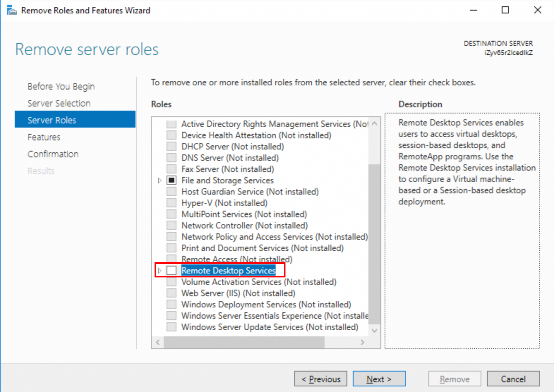This screenshot has width=554, height=392.
Task: Click the horizontal scrollbar thumb in Roles
Action: coord(244,342)
